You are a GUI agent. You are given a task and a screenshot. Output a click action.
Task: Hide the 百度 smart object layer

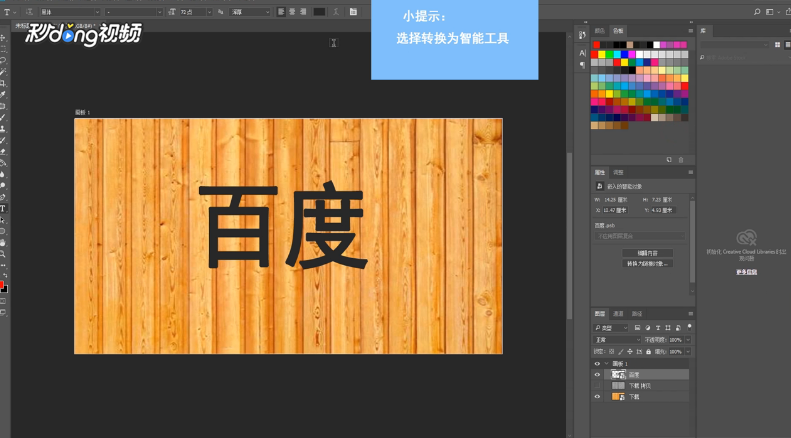[597, 375]
